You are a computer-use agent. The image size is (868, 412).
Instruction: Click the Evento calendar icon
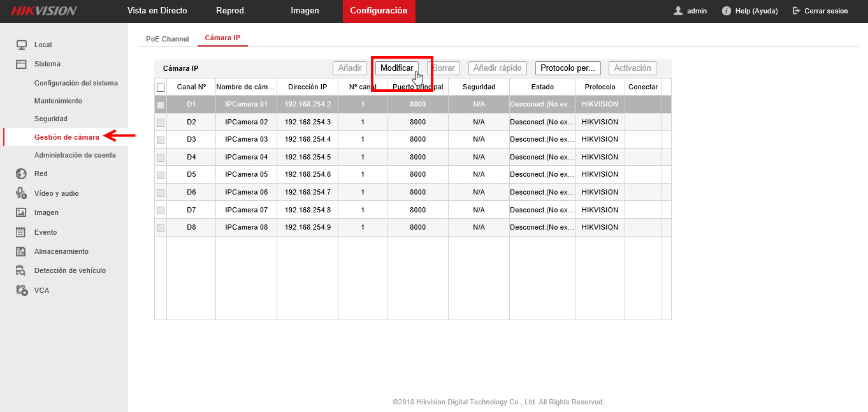coord(21,232)
